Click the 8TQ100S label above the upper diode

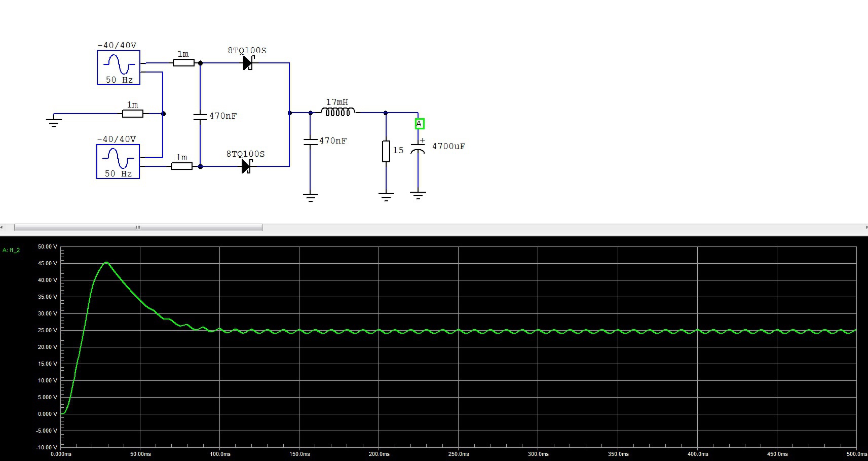[x=247, y=50]
